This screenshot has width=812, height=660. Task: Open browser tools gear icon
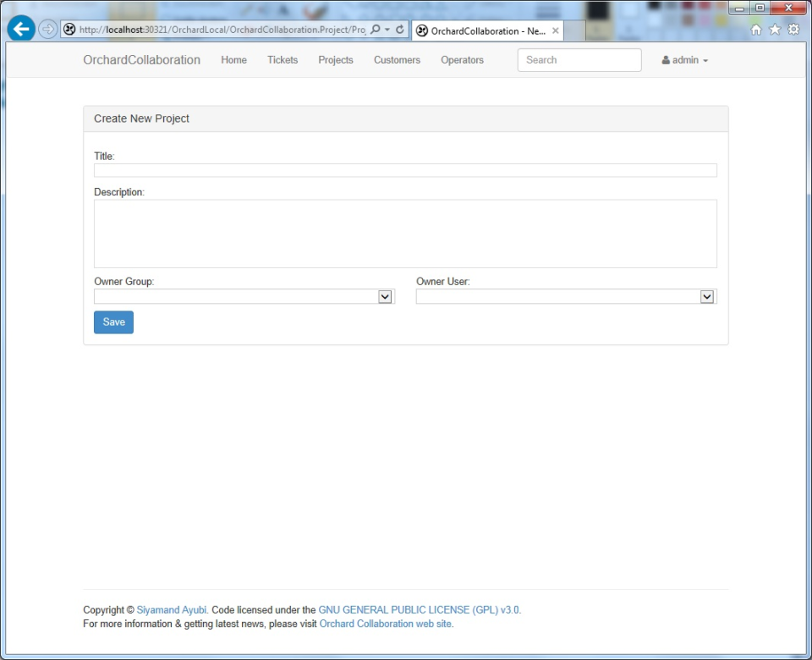click(793, 30)
